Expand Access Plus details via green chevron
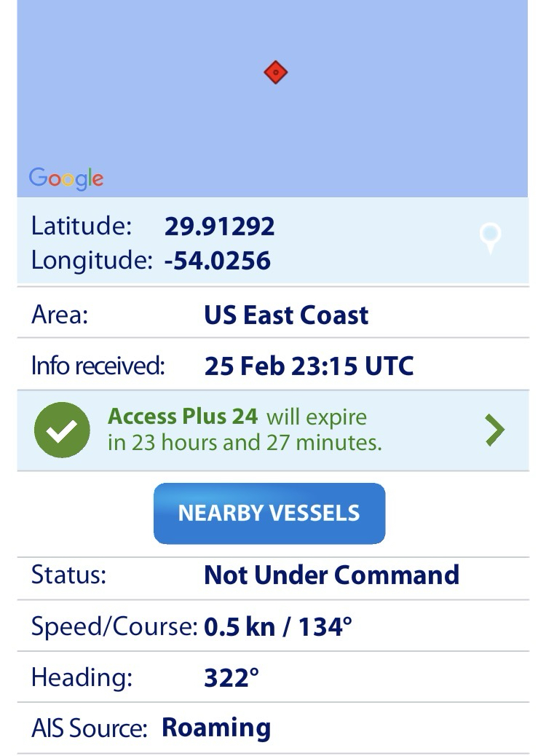 pos(494,430)
